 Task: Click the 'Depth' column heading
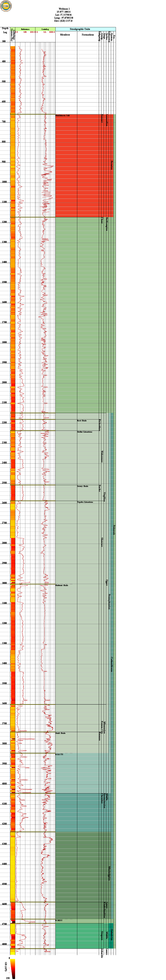(x=5, y=28)
